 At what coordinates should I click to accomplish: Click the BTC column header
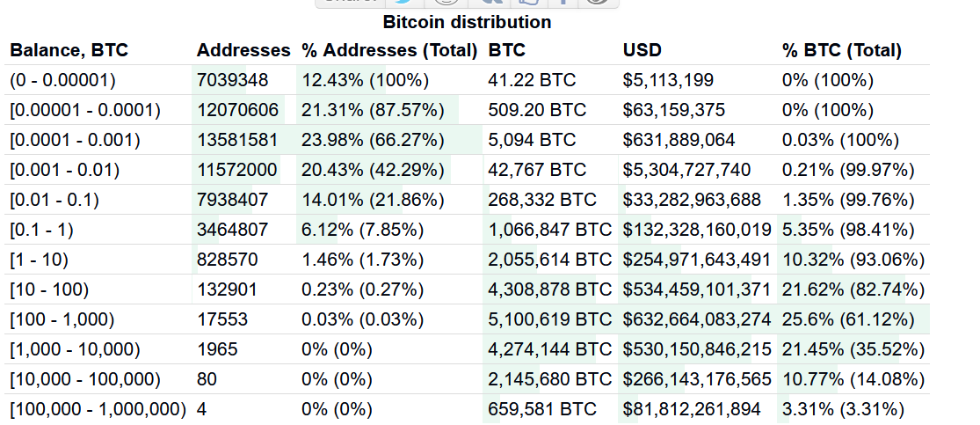[506, 50]
